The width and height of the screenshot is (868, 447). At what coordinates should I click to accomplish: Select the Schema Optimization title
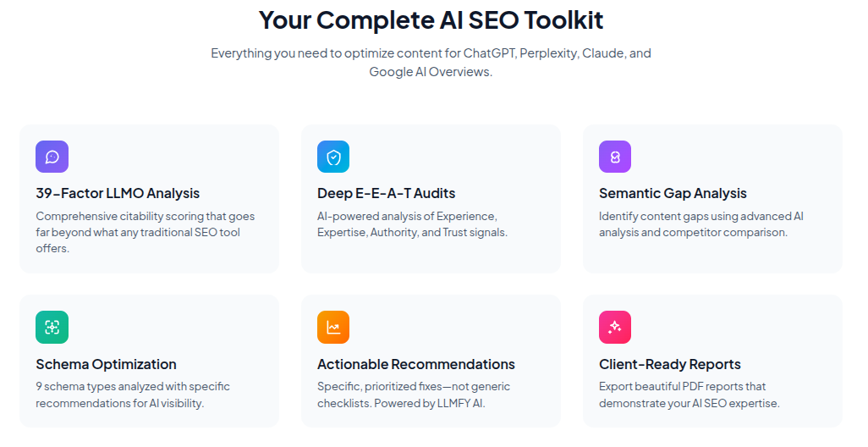pyautogui.click(x=106, y=364)
